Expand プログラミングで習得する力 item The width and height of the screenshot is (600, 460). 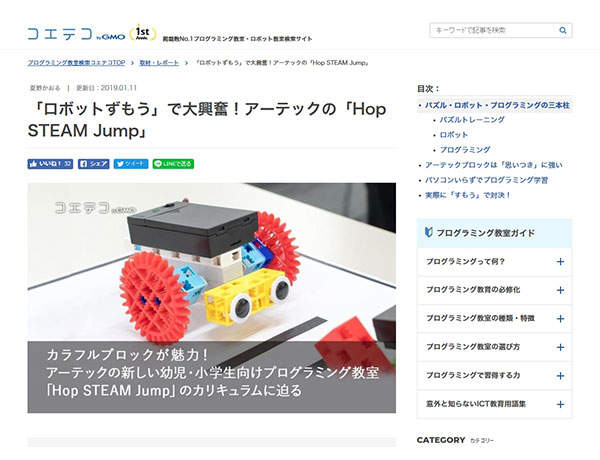(x=494, y=375)
